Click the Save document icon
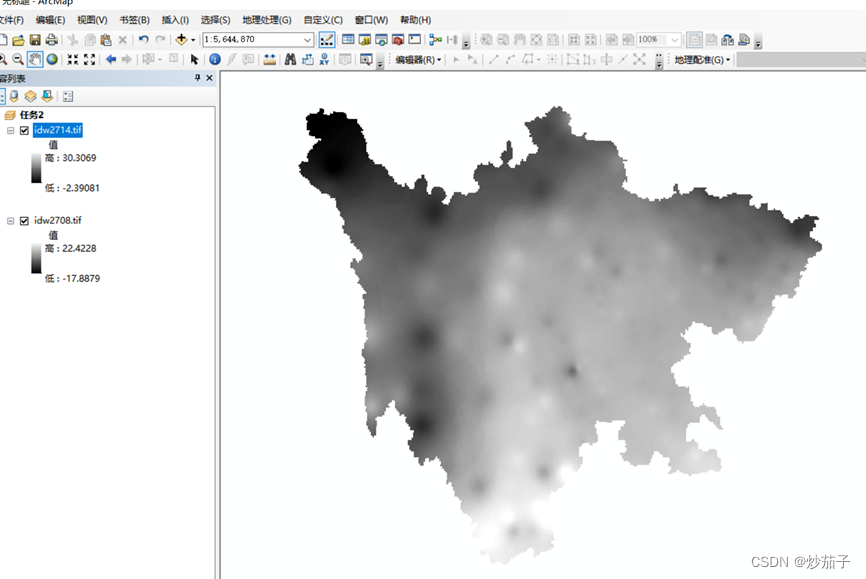 (x=35, y=40)
